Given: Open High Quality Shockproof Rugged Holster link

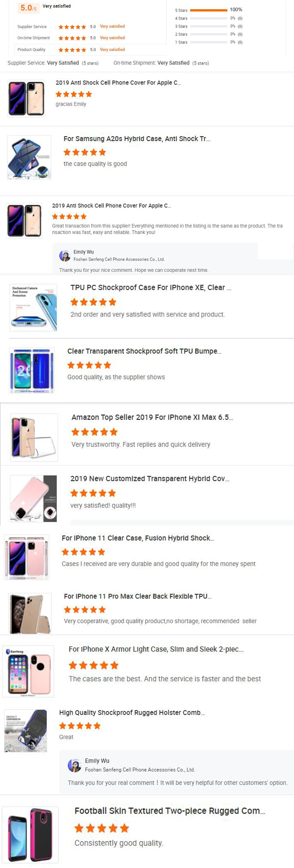Looking at the screenshot, I should pyautogui.click(x=132, y=712).
